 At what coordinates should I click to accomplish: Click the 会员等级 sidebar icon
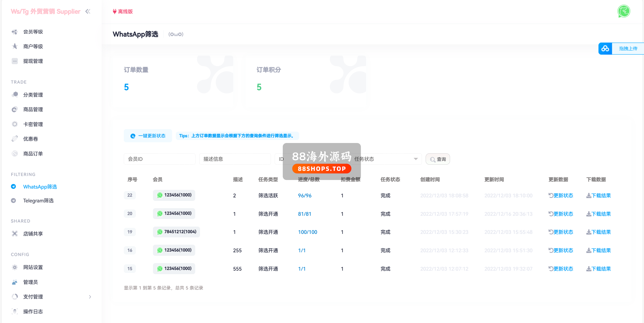coord(15,32)
